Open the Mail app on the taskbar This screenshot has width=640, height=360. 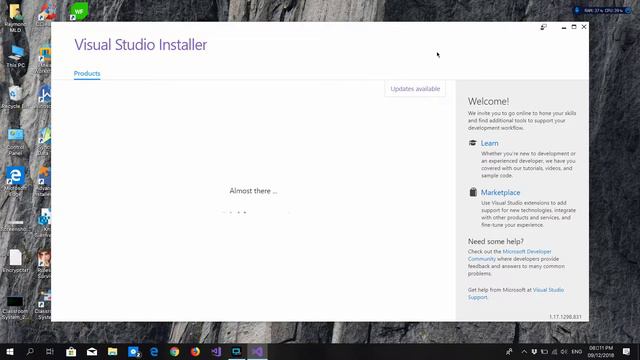click(92, 351)
